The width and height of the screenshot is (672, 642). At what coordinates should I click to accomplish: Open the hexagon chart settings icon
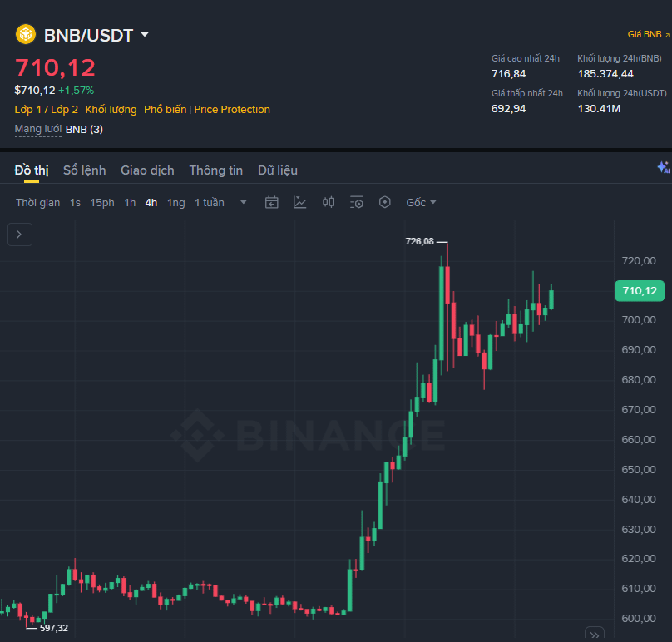pyautogui.click(x=385, y=202)
